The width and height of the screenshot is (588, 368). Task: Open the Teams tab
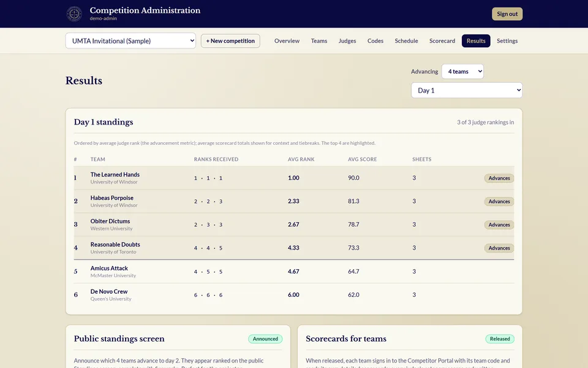tap(319, 41)
